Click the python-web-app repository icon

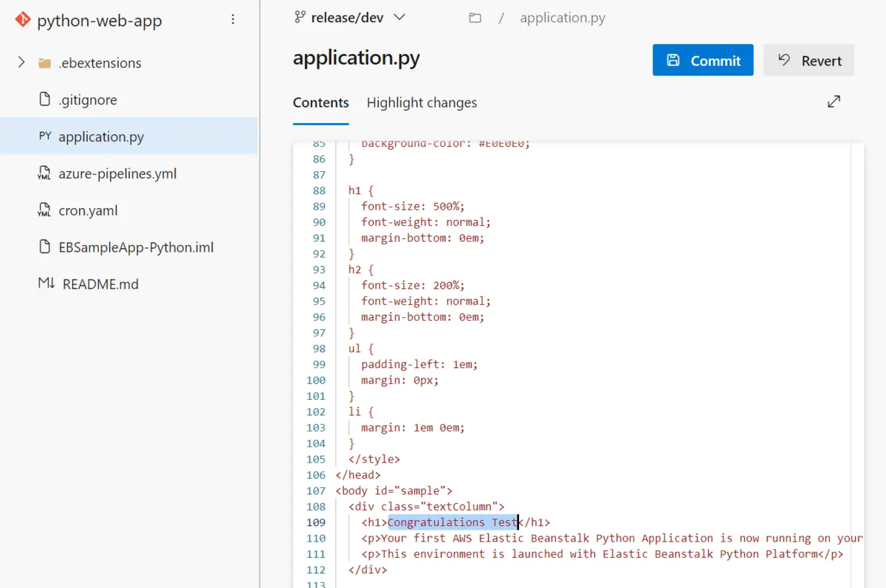click(x=23, y=20)
